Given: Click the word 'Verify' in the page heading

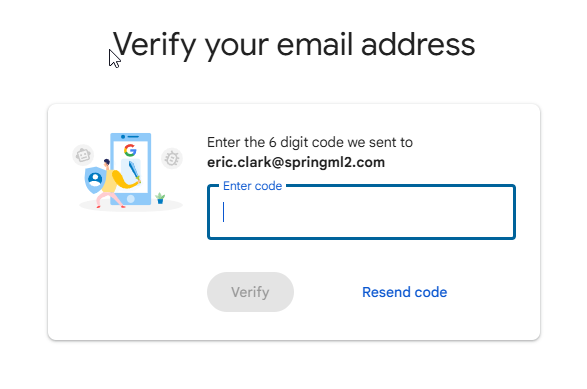Looking at the screenshot, I should (x=154, y=45).
